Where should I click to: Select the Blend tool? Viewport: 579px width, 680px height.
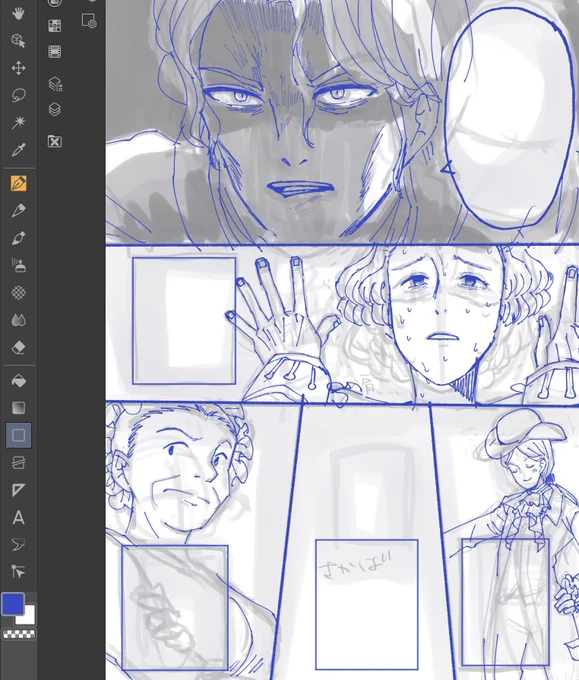coord(18,320)
